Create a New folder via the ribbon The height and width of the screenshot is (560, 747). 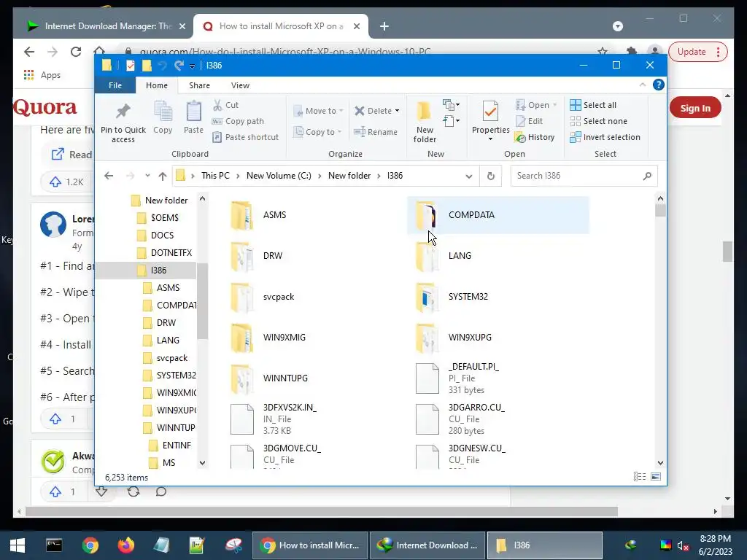pos(425,122)
